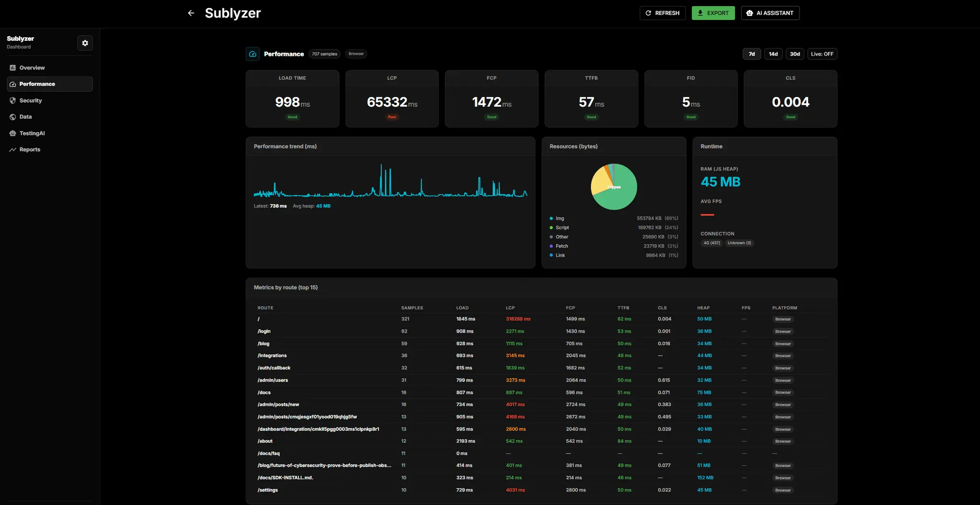Screen dimensions: 980x505
Task: Click the 707 samples badge
Action: coord(324,54)
